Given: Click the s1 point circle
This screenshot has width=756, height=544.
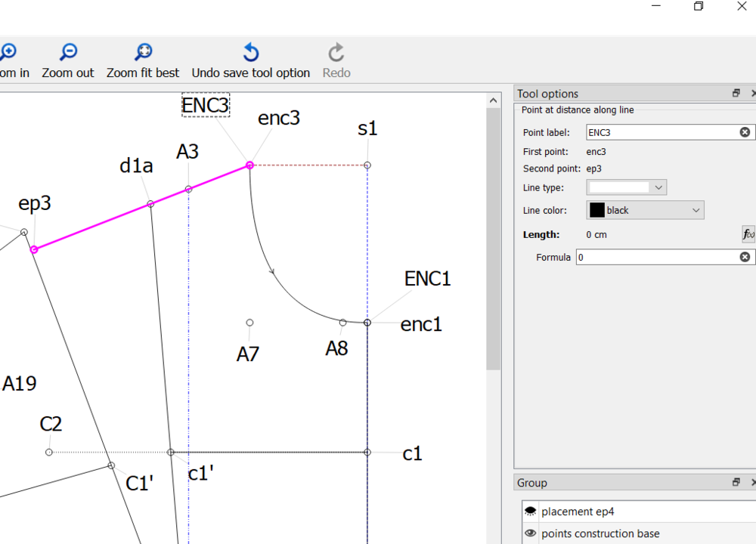Looking at the screenshot, I should click(367, 165).
